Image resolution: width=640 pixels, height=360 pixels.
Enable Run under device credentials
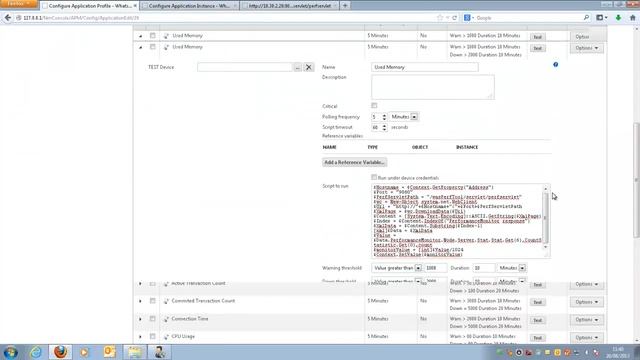[x=374, y=177]
